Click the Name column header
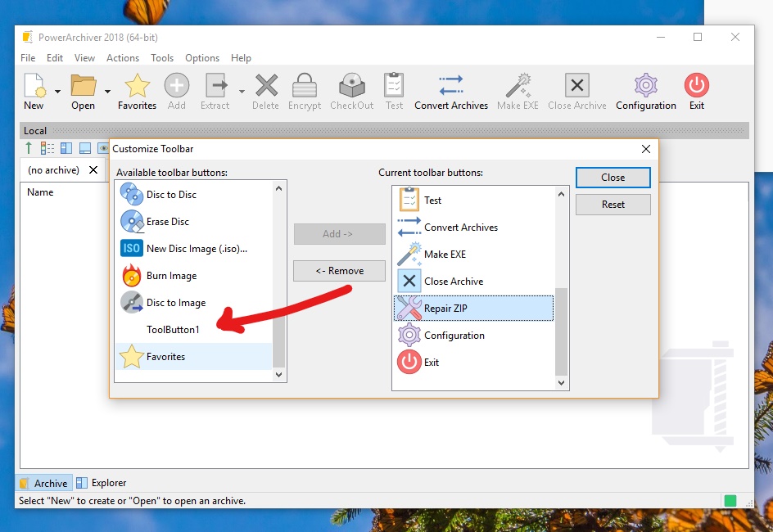The width and height of the screenshot is (773, 532). point(40,192)
